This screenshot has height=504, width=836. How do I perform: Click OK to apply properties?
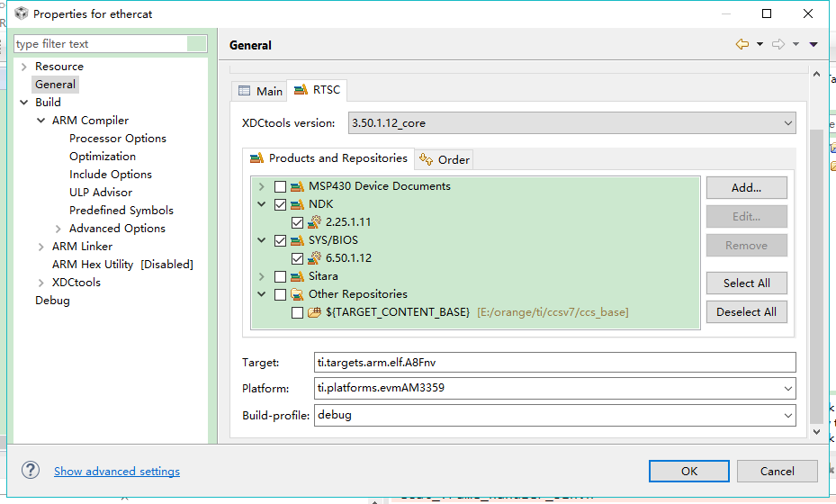688,471
